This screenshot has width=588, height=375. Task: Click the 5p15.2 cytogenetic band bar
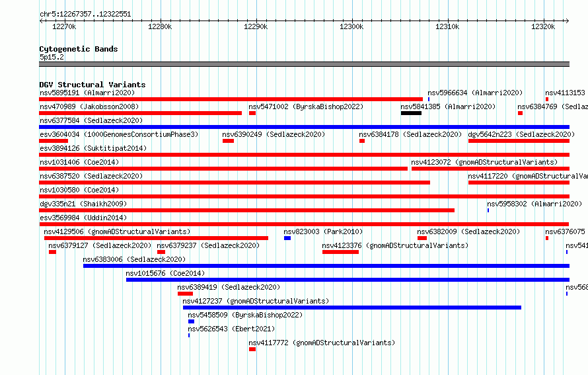[x=304, y=64]
